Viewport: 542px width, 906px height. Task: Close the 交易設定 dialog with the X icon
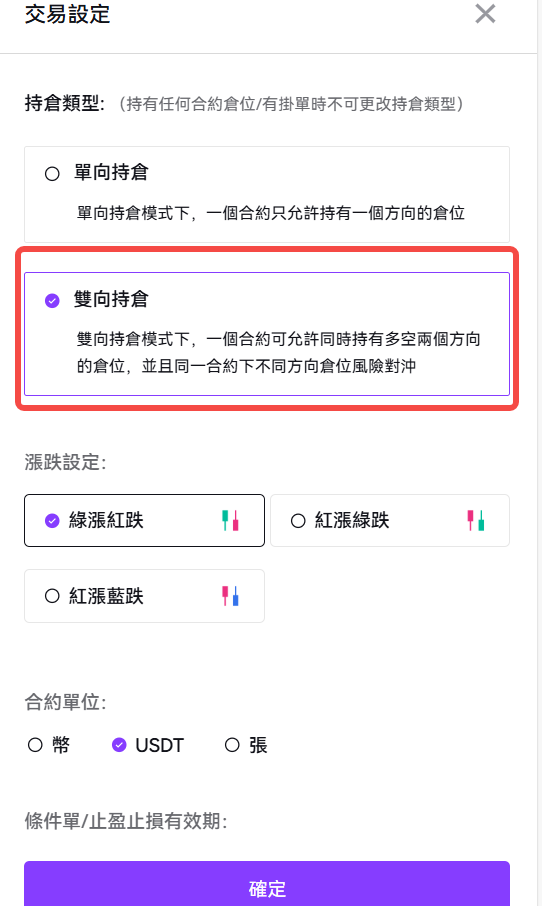pos(485,13)
